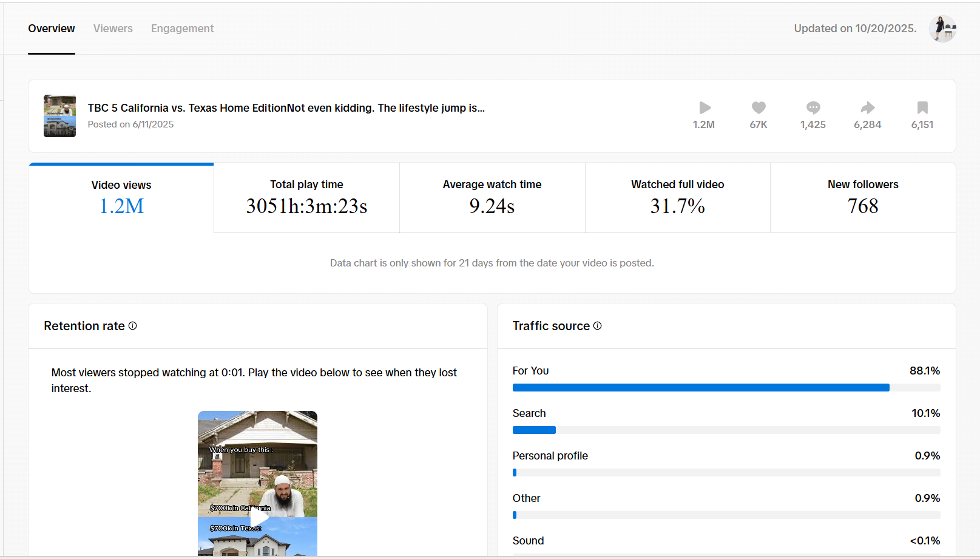Select the Overview tab
The width and height of the screenshot is (980, 559).
52,29
